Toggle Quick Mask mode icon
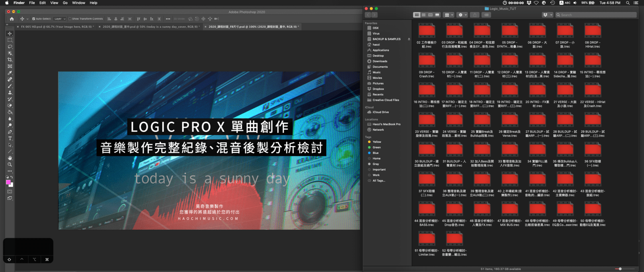 coord(10,192)
